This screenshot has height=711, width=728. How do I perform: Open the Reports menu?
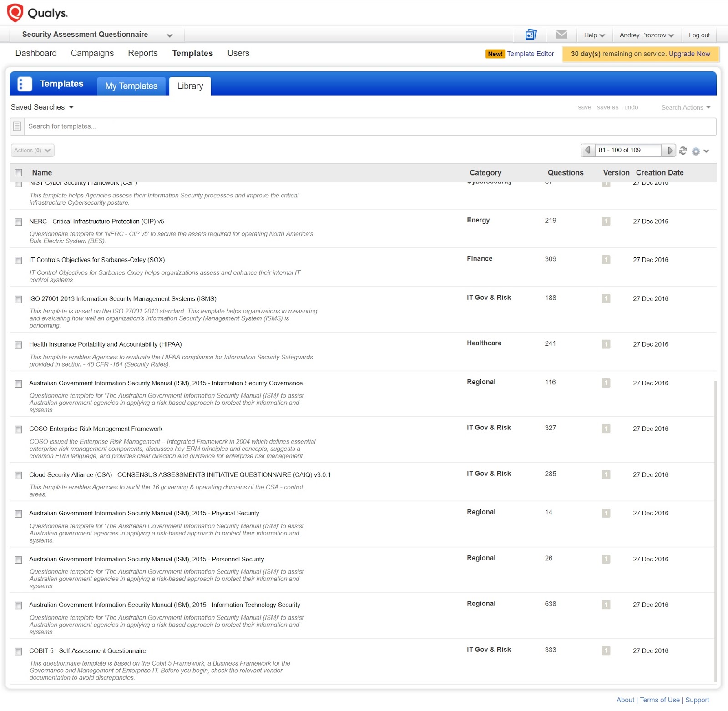click(143, 53)
